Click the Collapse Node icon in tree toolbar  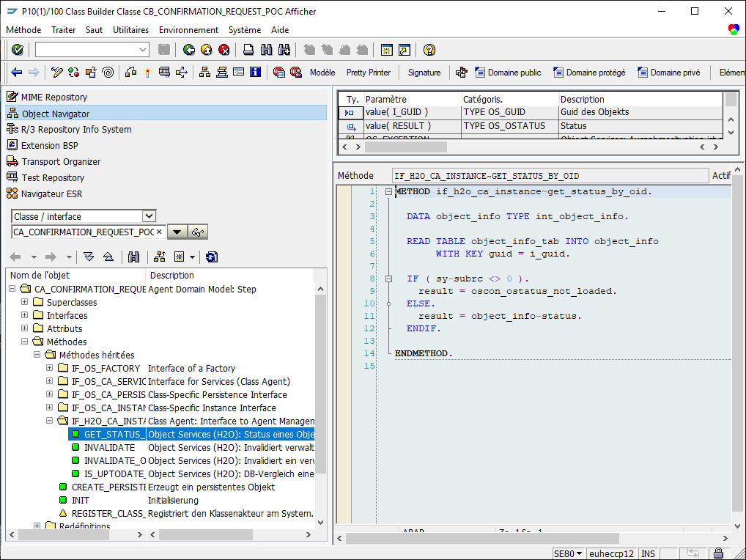(108, 257)
